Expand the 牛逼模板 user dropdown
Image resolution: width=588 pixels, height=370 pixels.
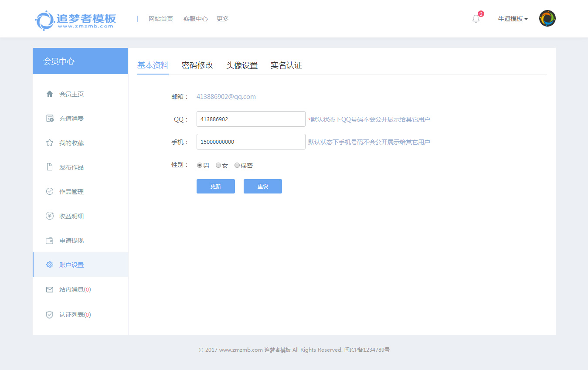(513, 19)
